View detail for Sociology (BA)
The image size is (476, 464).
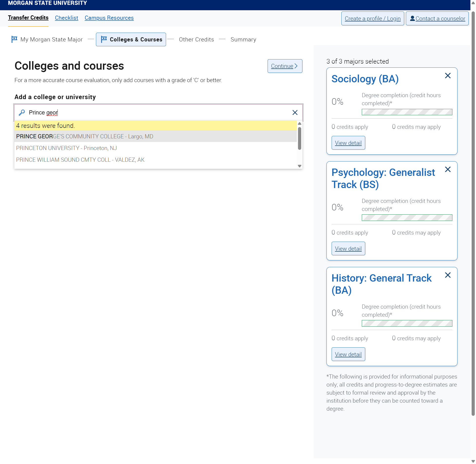point(348,143)
